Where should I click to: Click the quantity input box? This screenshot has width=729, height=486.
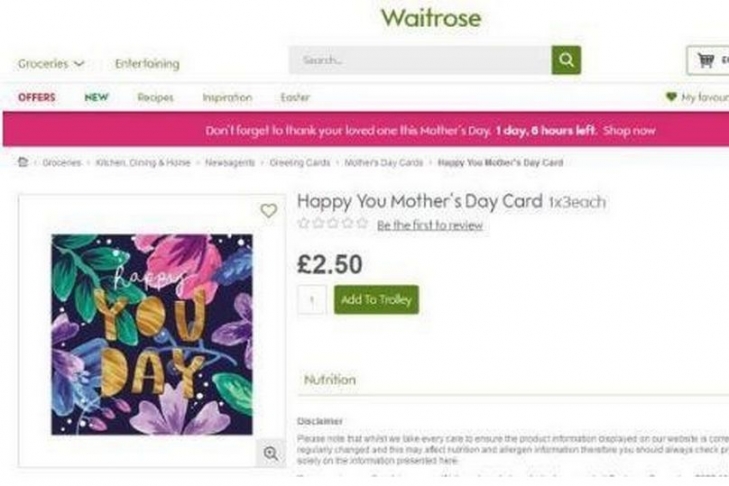click(x=312, y=299)
